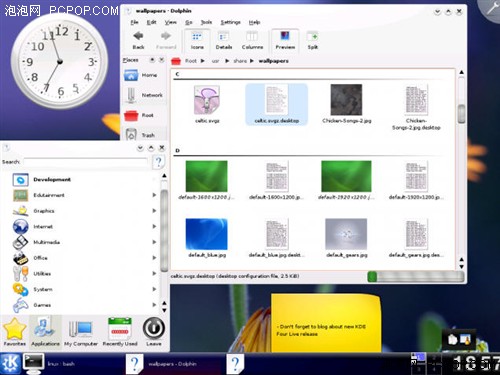Switch to Icons view mode

pos(197,40)
